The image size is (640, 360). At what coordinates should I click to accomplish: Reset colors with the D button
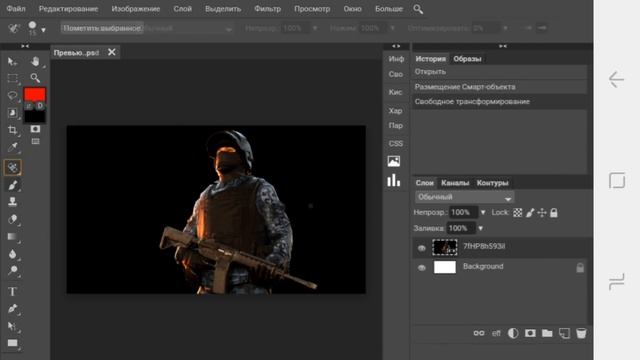click(40, 106)
